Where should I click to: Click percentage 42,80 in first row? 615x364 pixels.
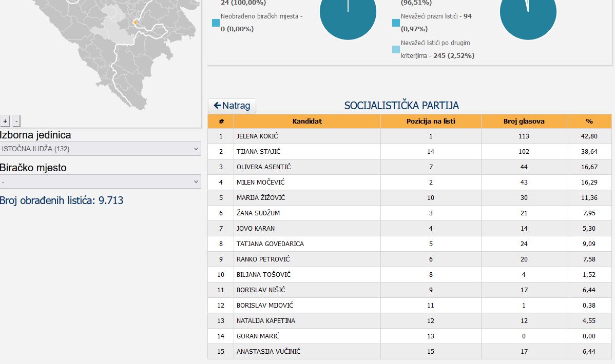tap(589, 136)
